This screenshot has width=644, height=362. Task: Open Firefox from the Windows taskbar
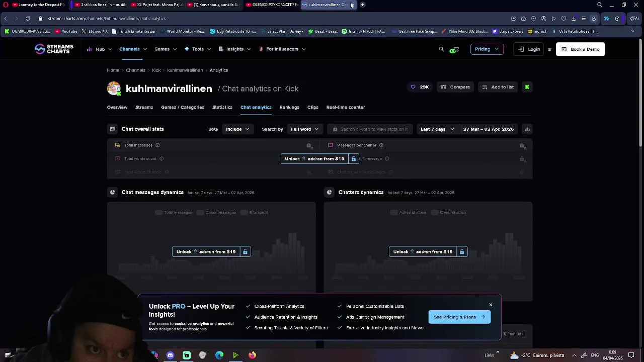252,355
